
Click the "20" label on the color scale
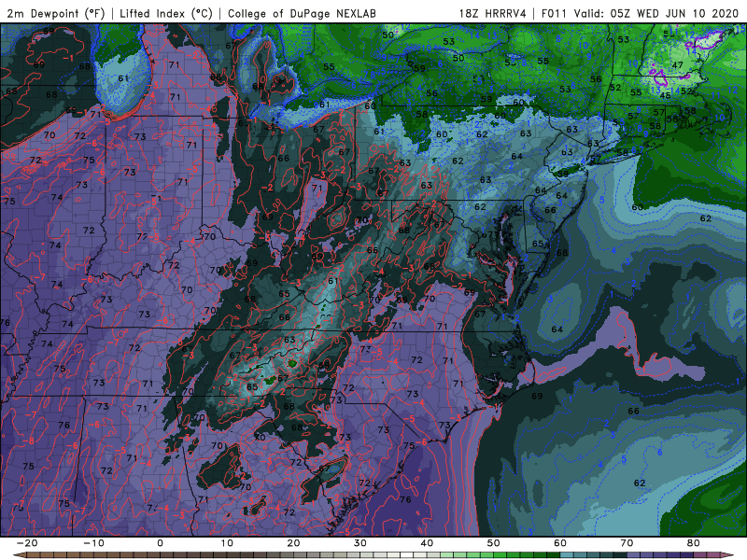(x=293, y=543)
